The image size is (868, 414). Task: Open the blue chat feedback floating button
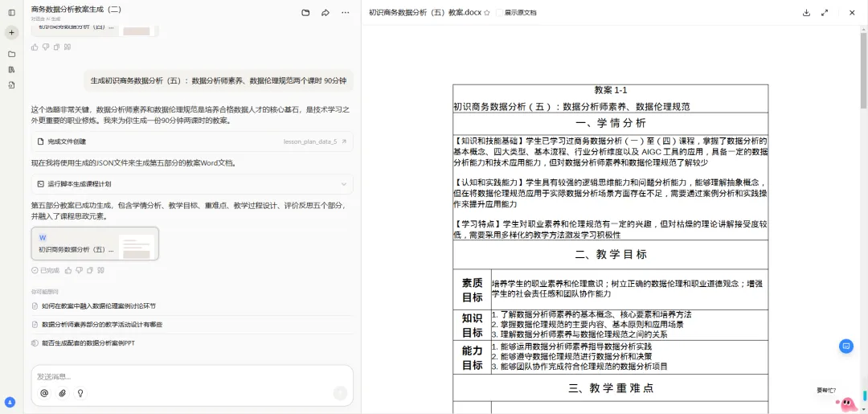pos(845,346)
